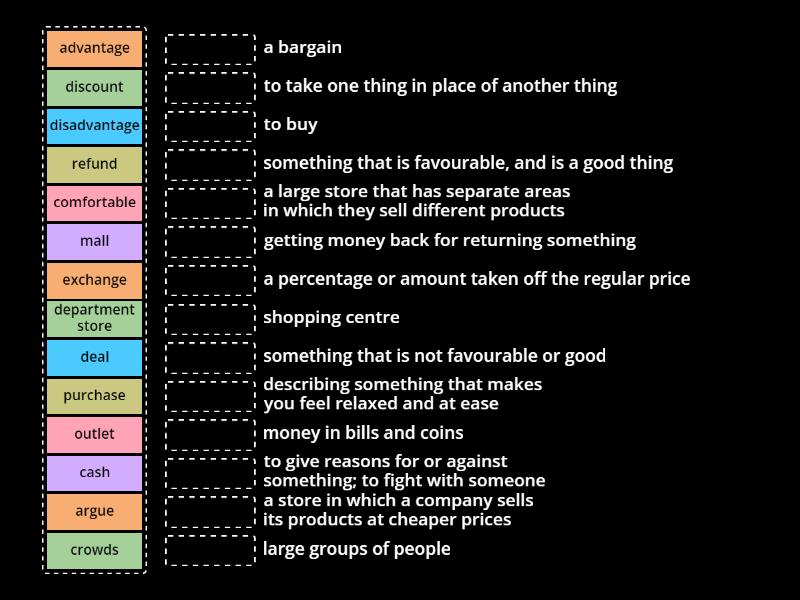This screenshot has width=800, height=600.
Task: Click the "purchase" tile
Action: (x=94, y=395)
